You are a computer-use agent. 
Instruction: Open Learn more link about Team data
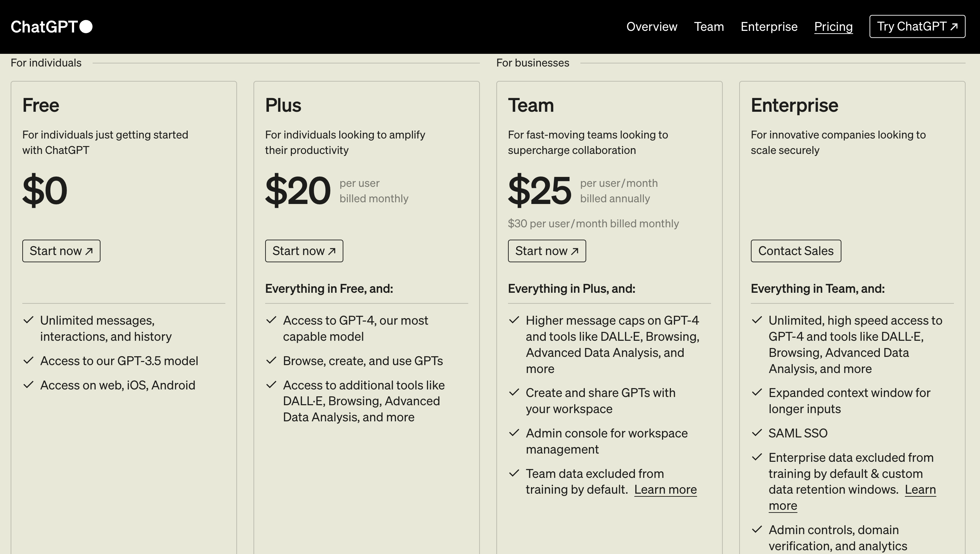[665, 490]
